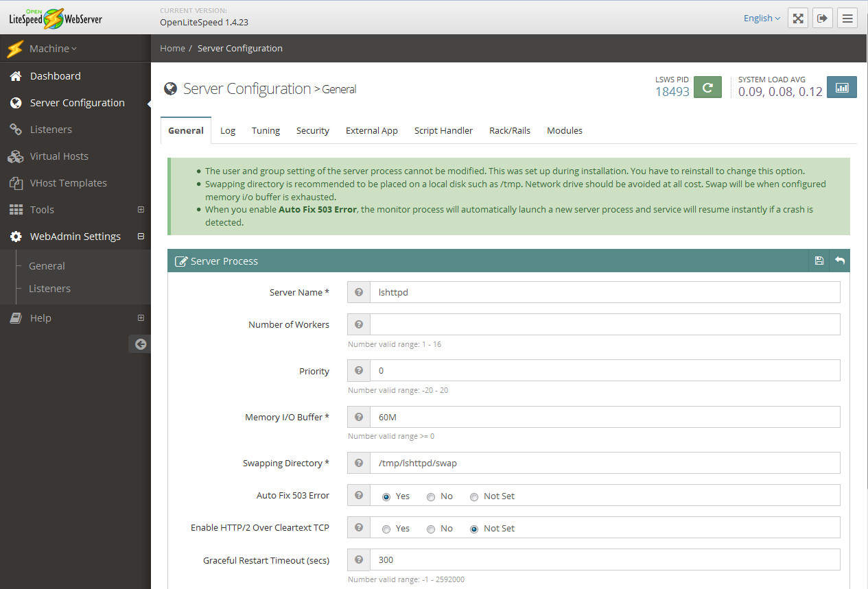
Task: Toggle fullscreen mode icon in header
Action: (798, 19)
